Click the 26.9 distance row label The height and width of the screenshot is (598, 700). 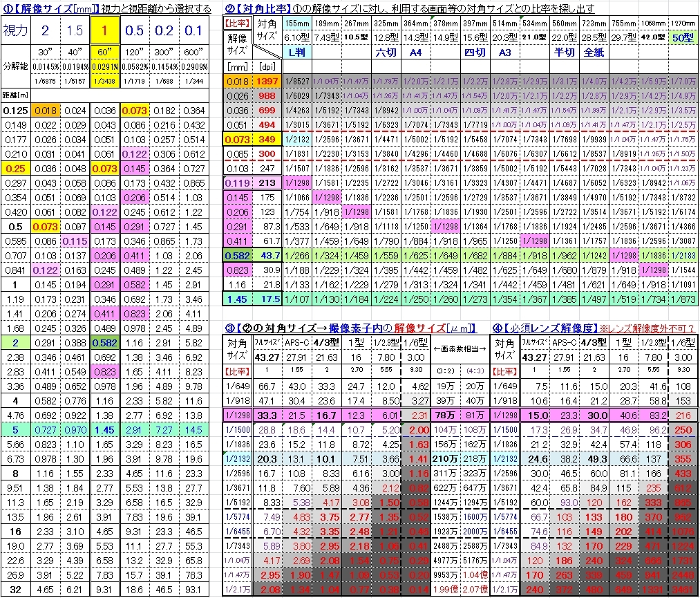pos(16,574)
